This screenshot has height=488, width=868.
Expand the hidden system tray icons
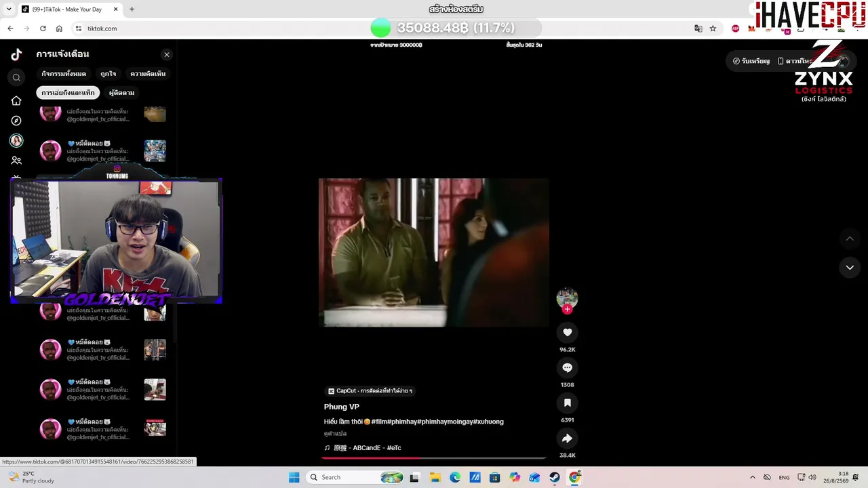752,477
